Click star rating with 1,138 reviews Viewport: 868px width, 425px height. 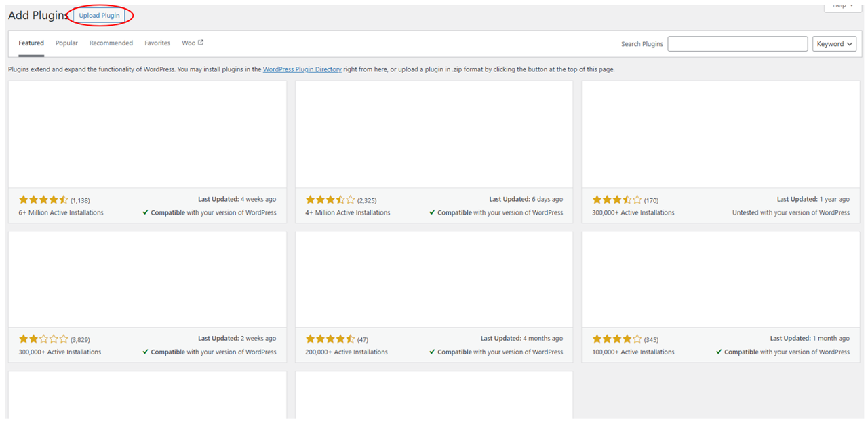[x=43, y=200]
